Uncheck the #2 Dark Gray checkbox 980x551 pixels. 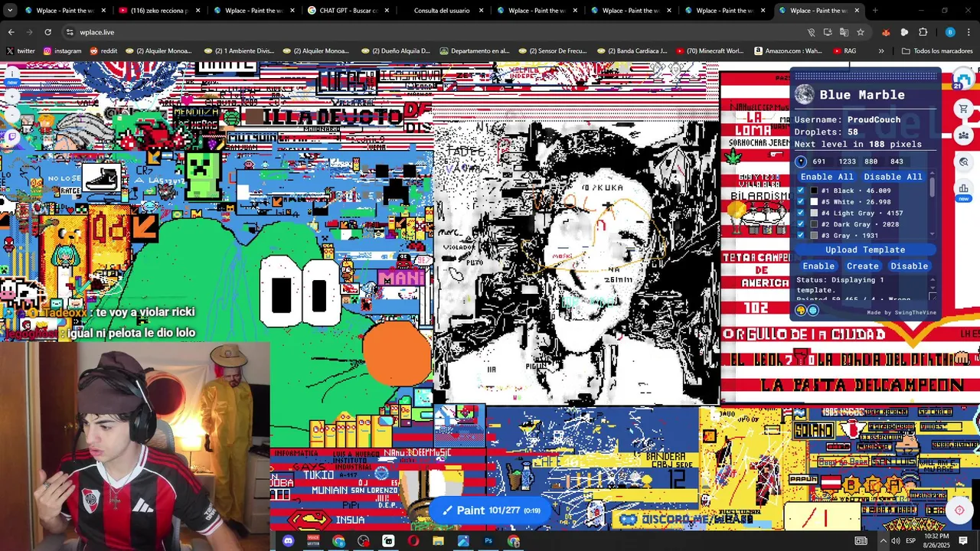tap(801, 224)
